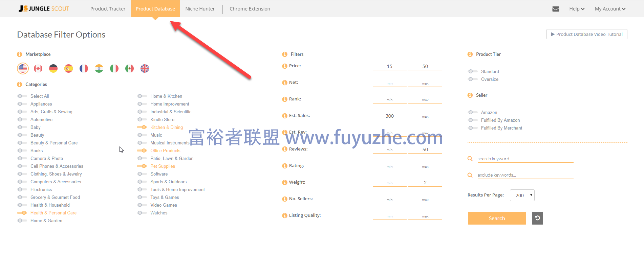Enable the Oversize product tier toggle
644x254 pixels.
click(x=473, y=79)
